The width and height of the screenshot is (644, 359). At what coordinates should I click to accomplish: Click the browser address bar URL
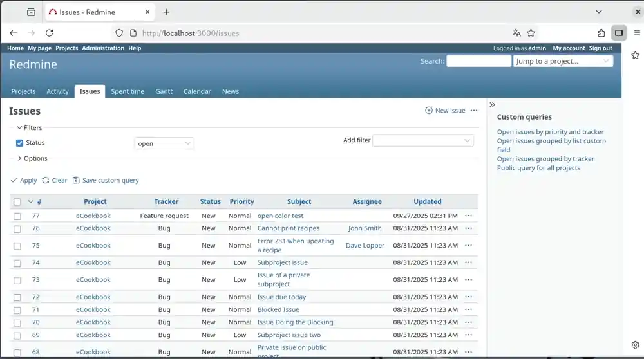pos(191,33)
